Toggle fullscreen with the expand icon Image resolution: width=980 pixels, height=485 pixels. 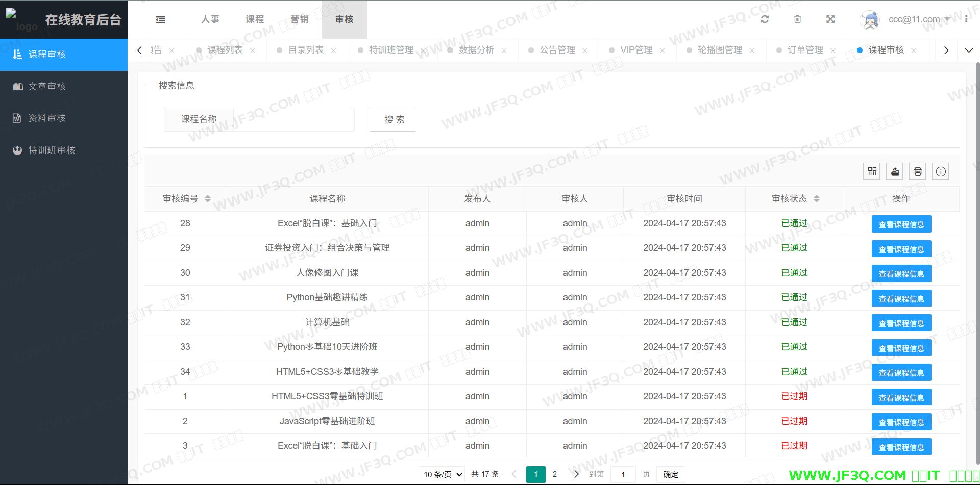click(830, 19)
